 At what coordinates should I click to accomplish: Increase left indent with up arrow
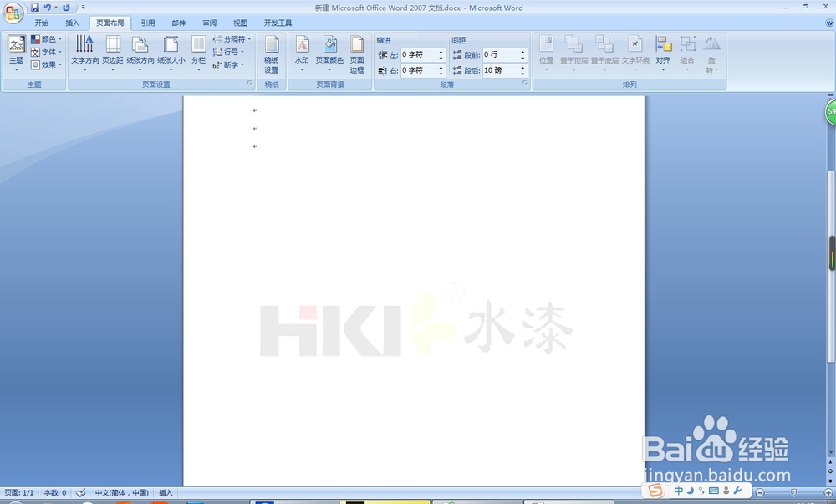[x=441, y=52]
